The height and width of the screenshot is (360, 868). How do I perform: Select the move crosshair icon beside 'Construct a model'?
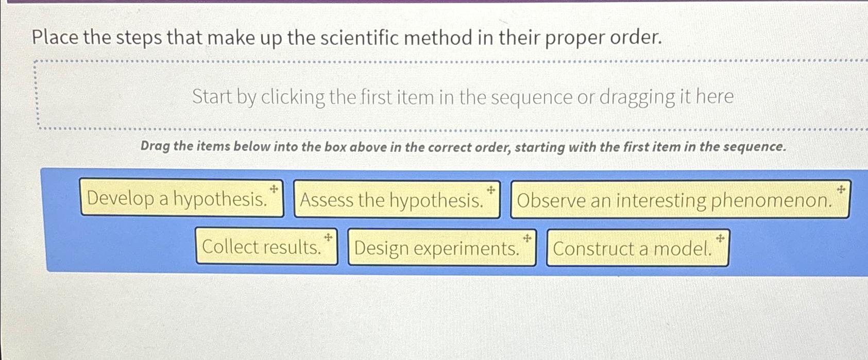coord(720,236)
